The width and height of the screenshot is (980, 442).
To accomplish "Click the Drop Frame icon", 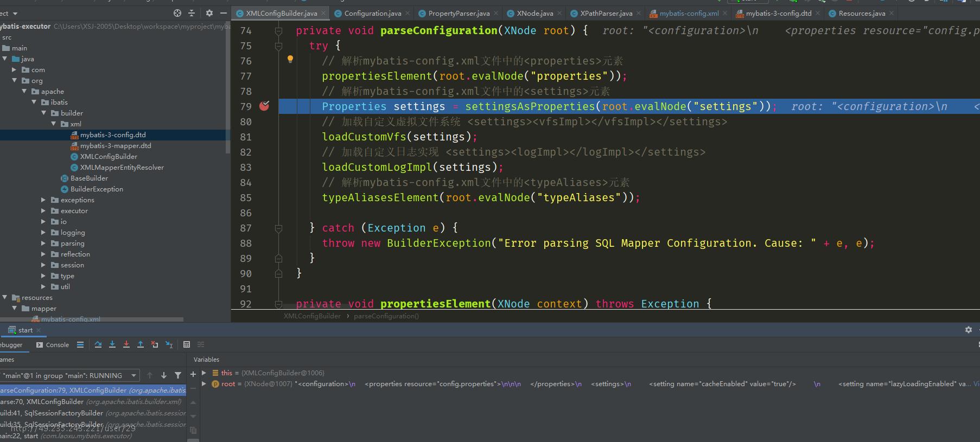I will pos(155,344).
